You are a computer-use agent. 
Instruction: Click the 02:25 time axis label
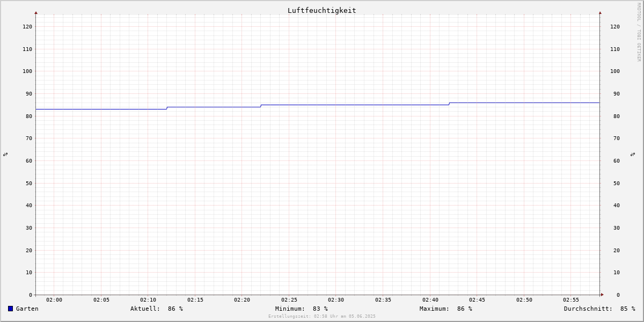tap(289, 300)
